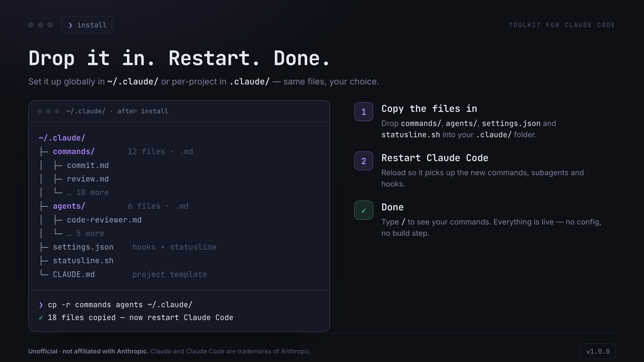Click the top-left third window dot
Screen dimensions: 644x362
50,25
